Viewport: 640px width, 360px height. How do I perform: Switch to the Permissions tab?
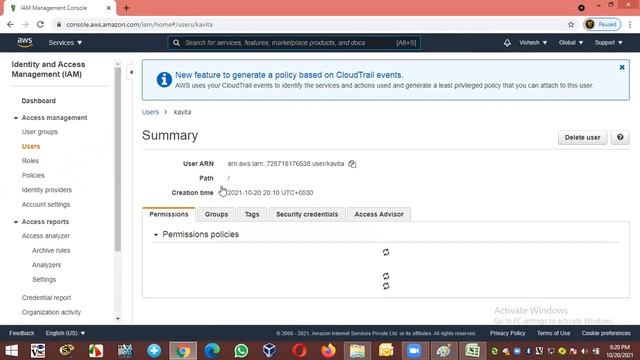pos(169,214)
